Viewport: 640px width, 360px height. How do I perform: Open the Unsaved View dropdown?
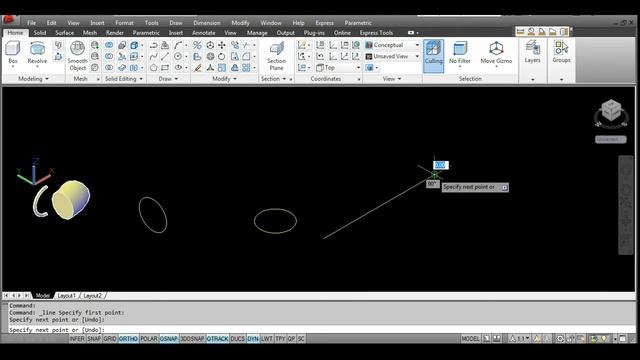(393, 56)
